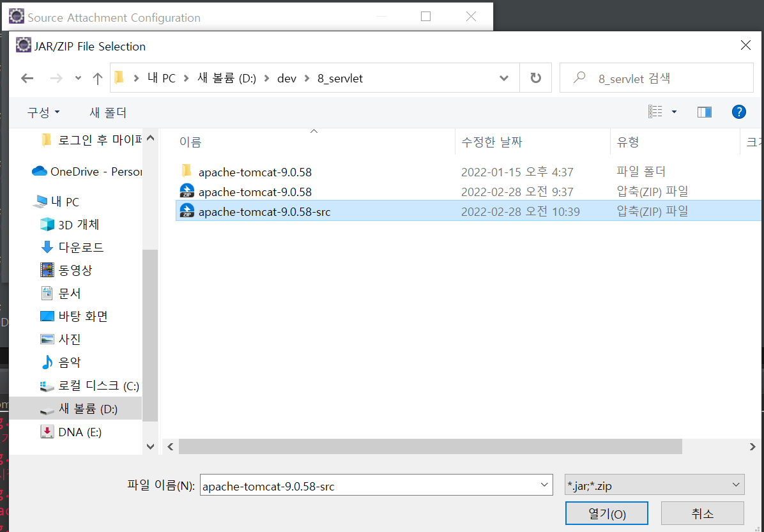
Task: Click file list horizontal scrollbar right arrow
Action: [x=753, y=446]
